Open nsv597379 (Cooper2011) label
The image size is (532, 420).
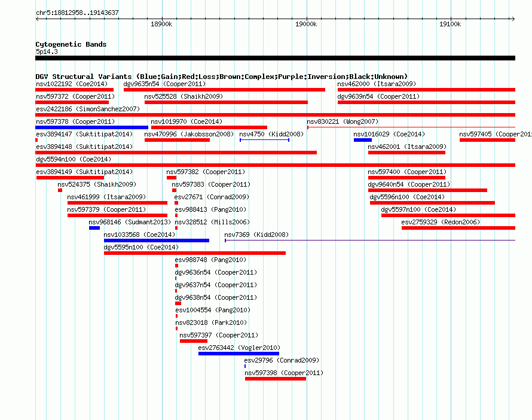point(106,209)
